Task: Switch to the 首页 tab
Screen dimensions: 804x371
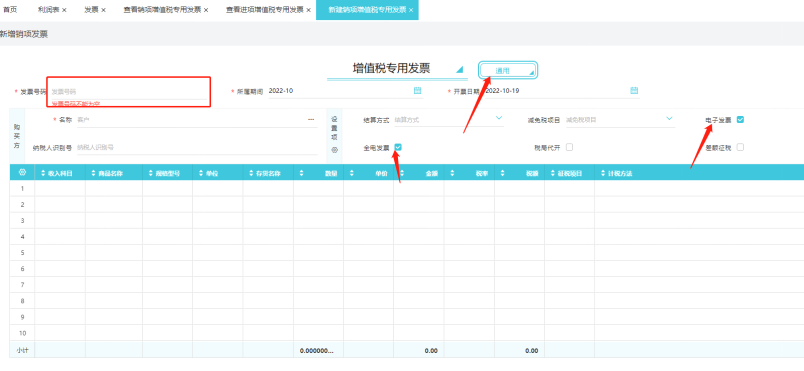Action: pos(10,10)
